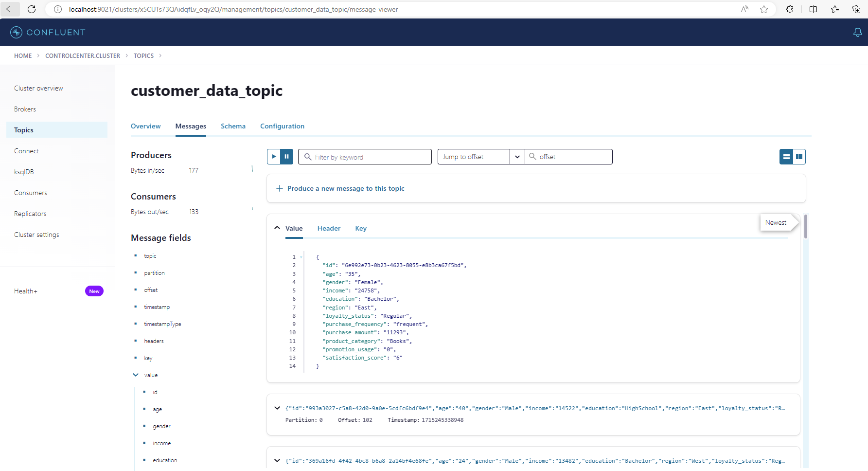Open browser collections icon

856,9
